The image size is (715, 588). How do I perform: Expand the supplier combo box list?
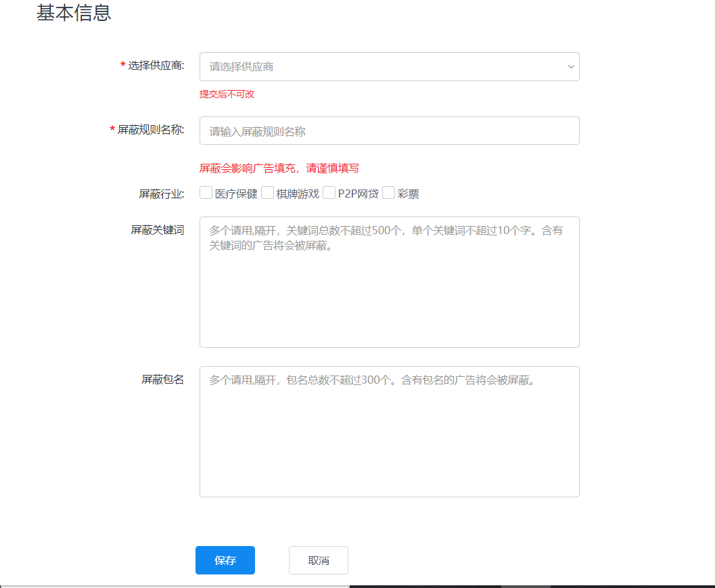click(x=389, y=66)
